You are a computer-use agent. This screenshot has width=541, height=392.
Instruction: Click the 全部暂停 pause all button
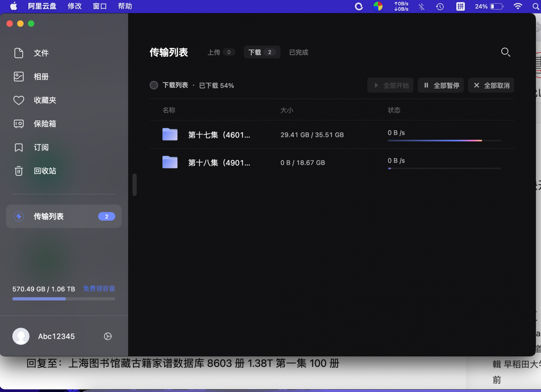(441, 85)
